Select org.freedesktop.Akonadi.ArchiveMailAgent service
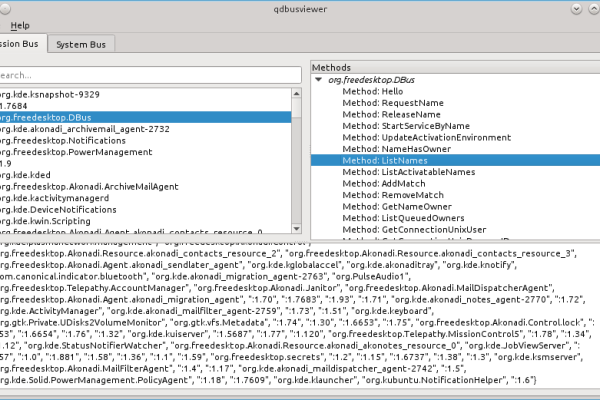Image resolution: width=600 pixels, height=400 pixels. tap(145, 186)
